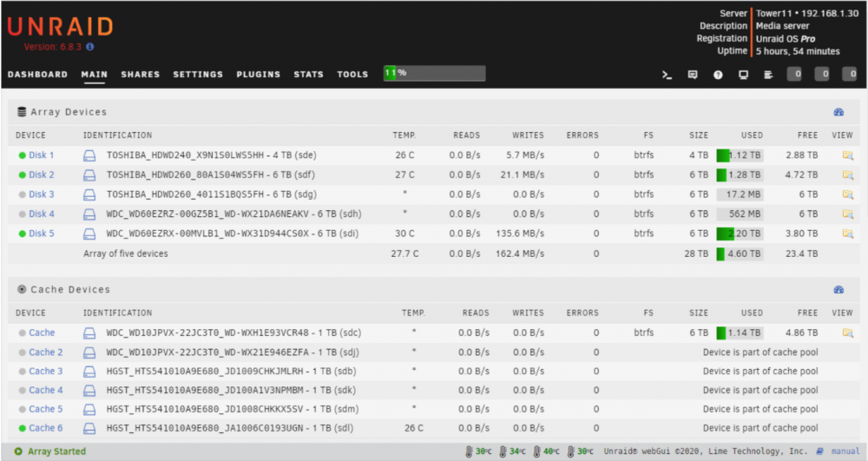Open the Disk 2 settings link
The width and height of the screenshot is (868, 461).
click(42, 175)
